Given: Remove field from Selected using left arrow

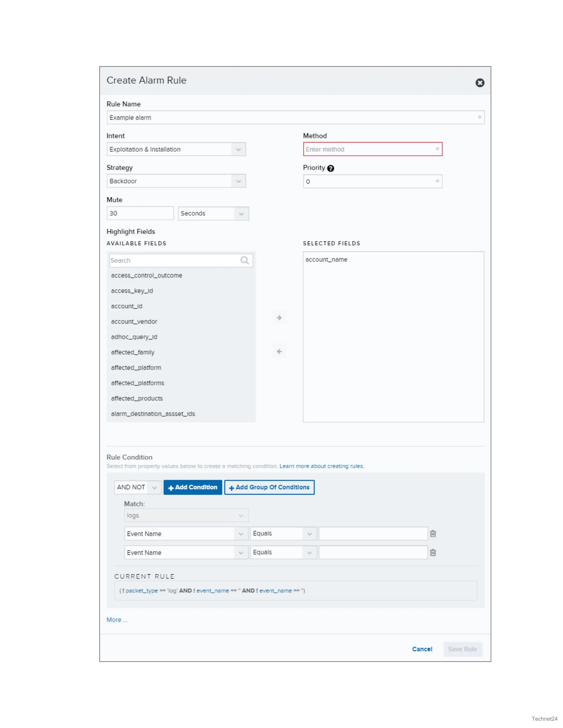Looking at the screenshot, I should tap(279, 351).
